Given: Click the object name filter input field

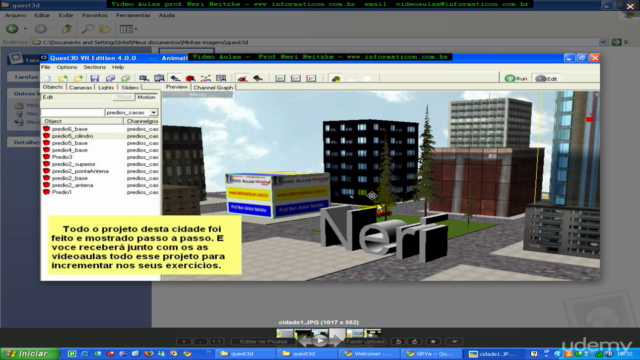Looking at the screenshot, I should tap(73, 112).
